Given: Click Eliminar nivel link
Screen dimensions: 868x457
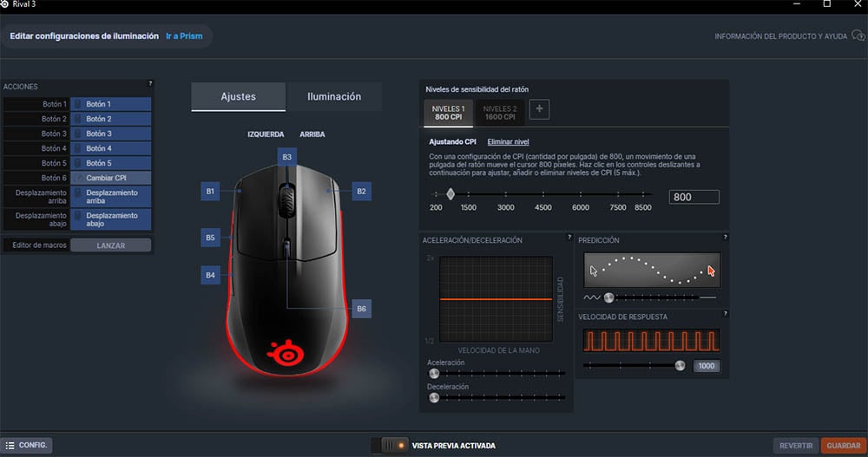Looking at the screenshot, I should tap(508, 141).
